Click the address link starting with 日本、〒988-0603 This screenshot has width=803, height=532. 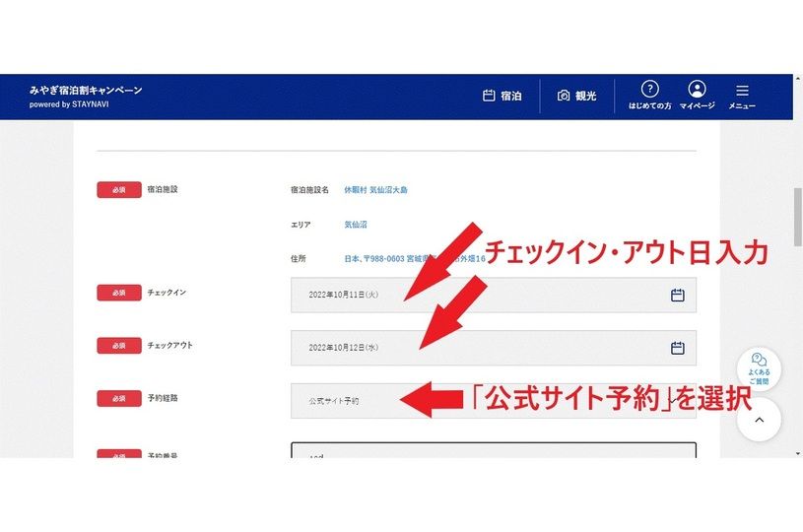414,258
